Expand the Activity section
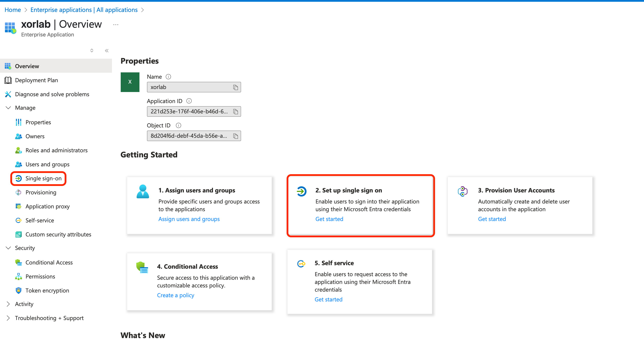This screenshot has height=347, width=644. pyautogui.click(x=8, y=304)
